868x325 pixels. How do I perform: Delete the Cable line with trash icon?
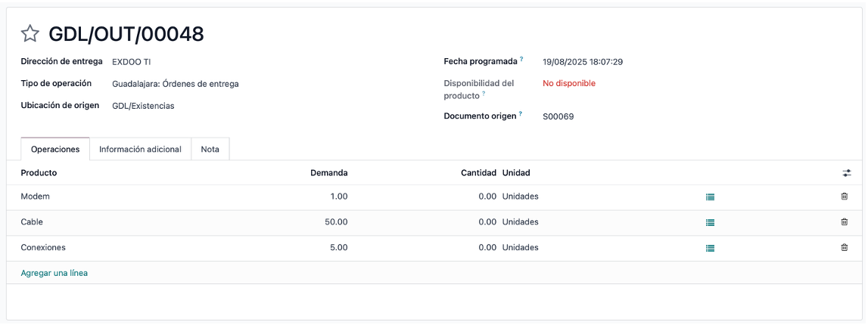(845, 221)
